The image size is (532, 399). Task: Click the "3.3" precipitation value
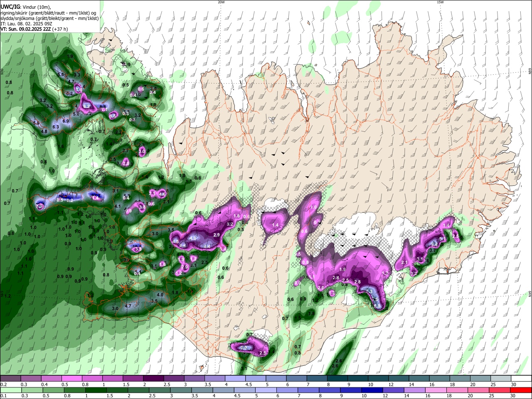coord(77,75)
